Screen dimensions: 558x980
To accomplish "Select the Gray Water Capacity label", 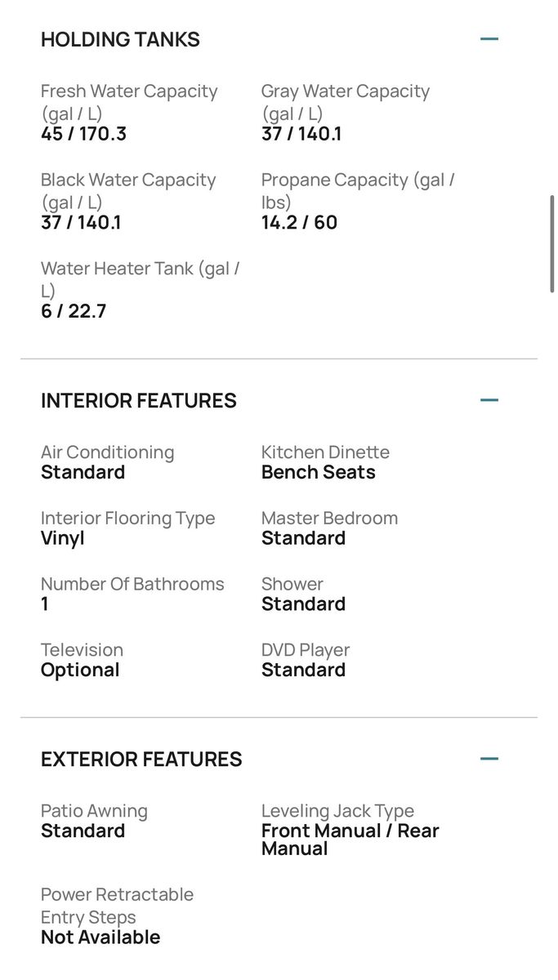I will click(x=345, y=101).
